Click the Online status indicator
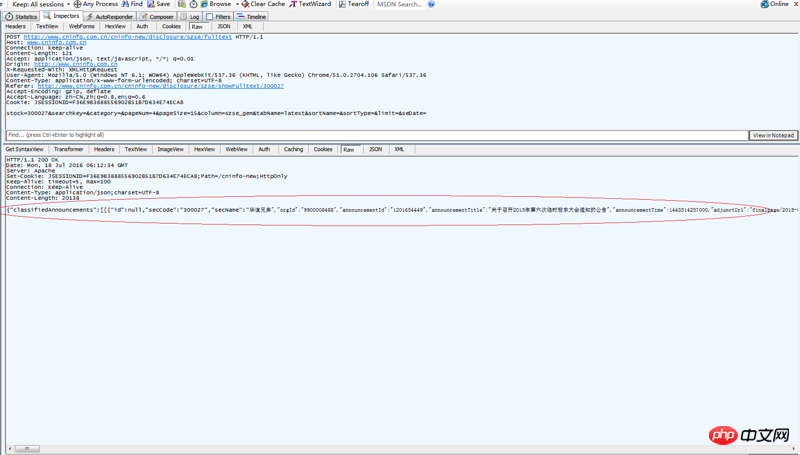 click(775, 5)
